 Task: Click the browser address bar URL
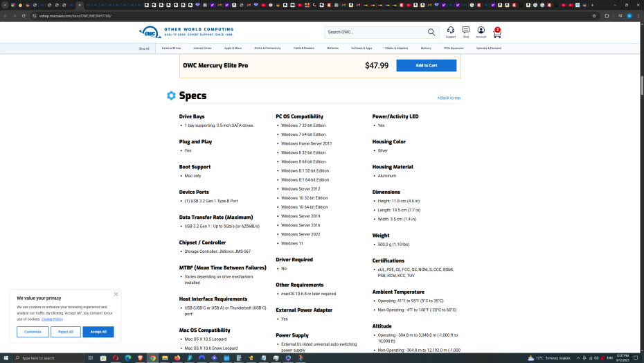pyautogui.click(x=75, y=16)
